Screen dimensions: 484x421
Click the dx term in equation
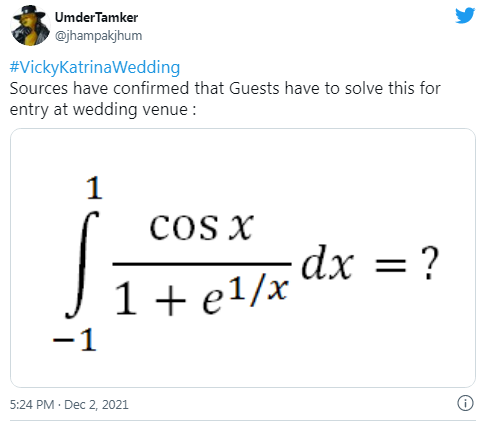coord(327,263)
